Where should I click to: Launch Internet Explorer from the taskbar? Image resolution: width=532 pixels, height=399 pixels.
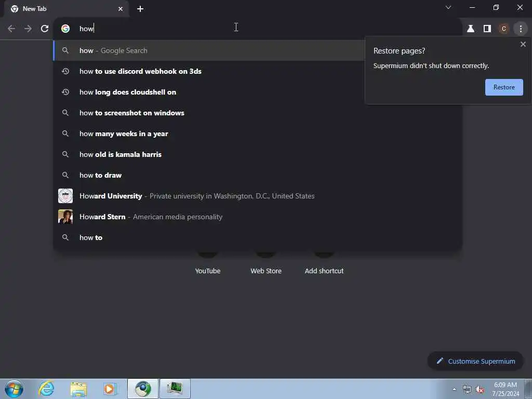coord(46,389)
